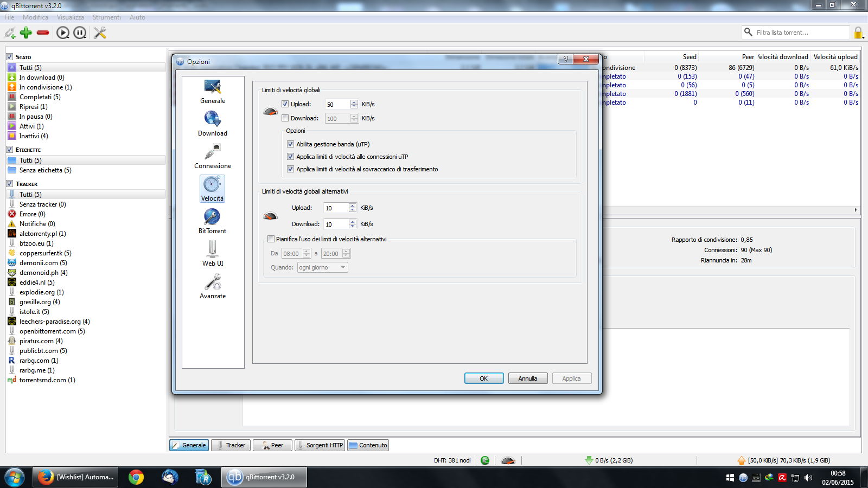Click the alternative Upload limit spinner arrows
Viewport: 868px width, 488px height.
click(x=353, y=208)
